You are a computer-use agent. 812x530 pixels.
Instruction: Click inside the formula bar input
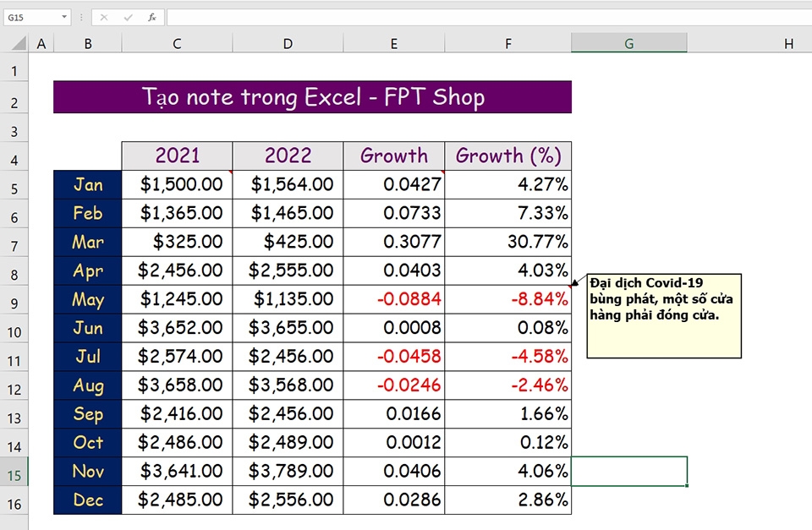click(x=489, y=17)
